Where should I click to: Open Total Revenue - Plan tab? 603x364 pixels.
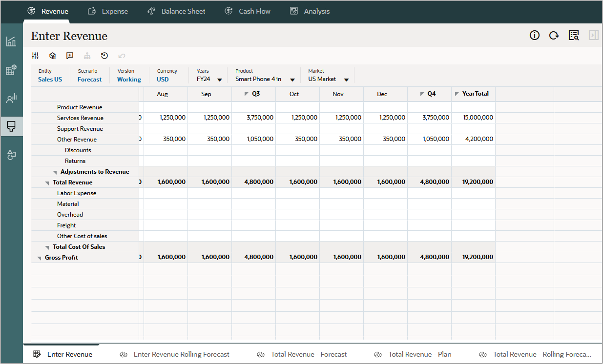click(413, 354)
